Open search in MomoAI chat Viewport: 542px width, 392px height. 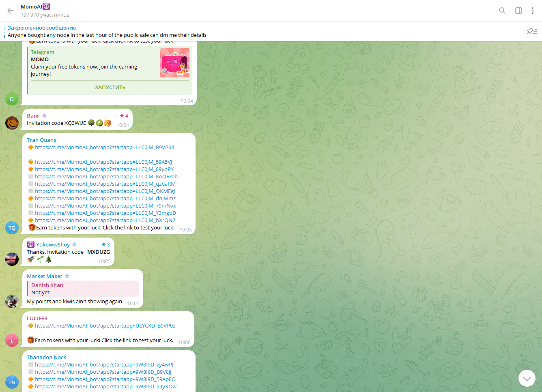(502, 11)
